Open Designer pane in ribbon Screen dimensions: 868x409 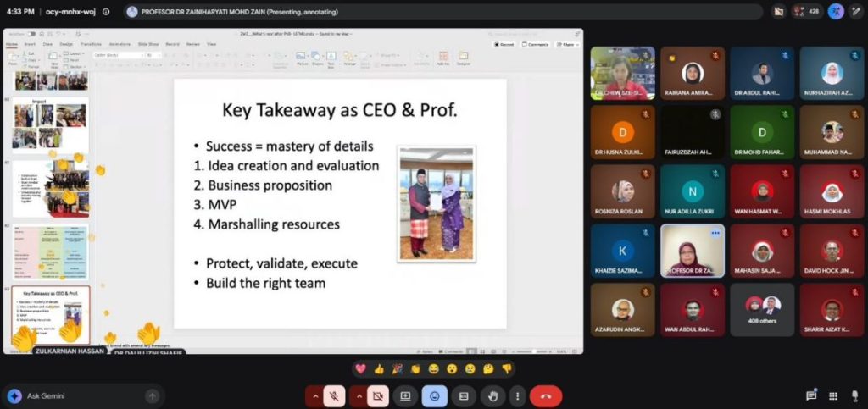pyautogui.click(x=464, y=58)
